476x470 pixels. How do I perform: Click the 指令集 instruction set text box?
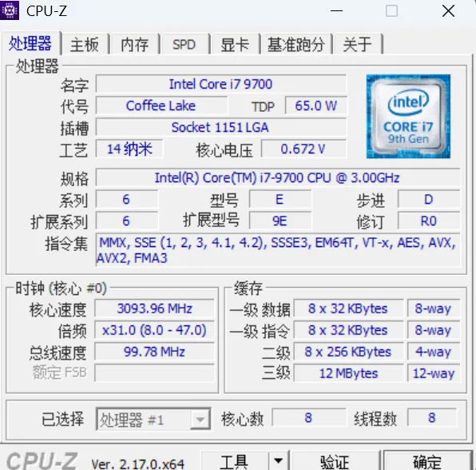coord(278,250)
